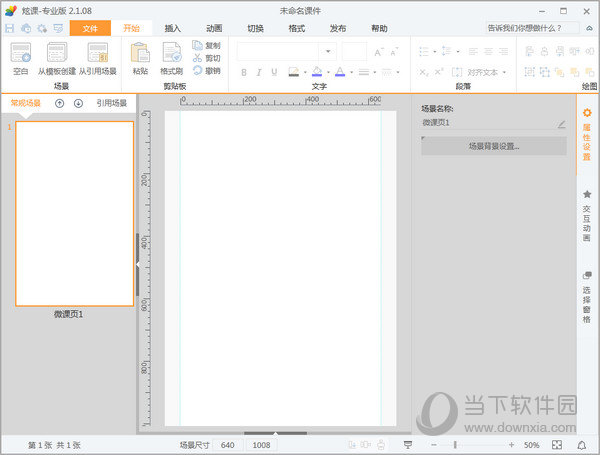Switch to the 切换 tab
Image resolution: width=600 pixels, height=455 pixels.
click(x=255, y=28)
